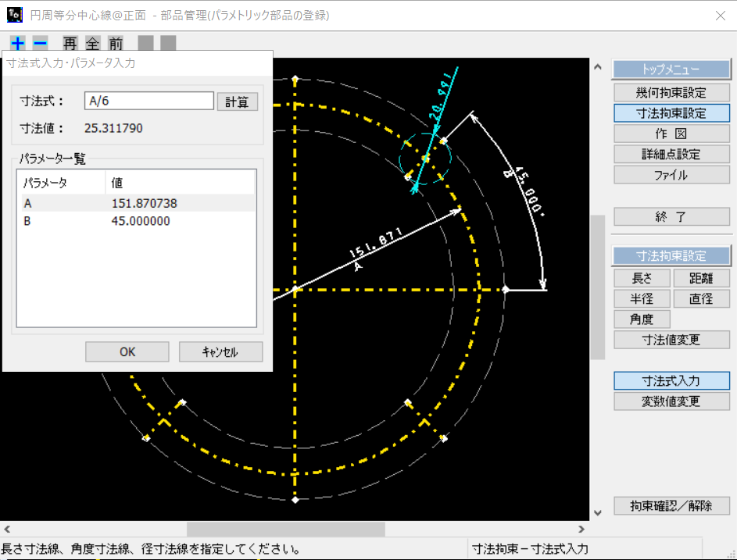The image size is (737, 560).
Task: Choose the 距離 distance constraint
Action: point(701,278)
